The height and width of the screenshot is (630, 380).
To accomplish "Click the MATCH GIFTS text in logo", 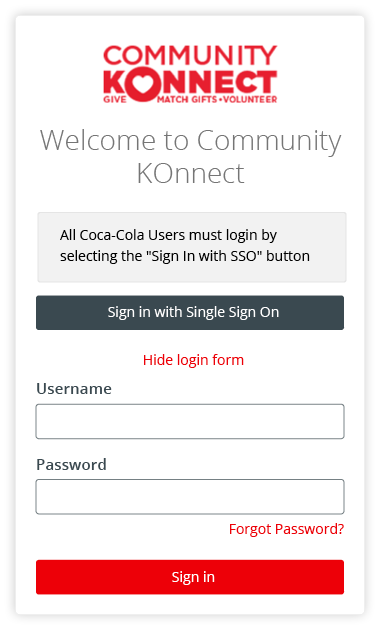I will pos(187,99).
